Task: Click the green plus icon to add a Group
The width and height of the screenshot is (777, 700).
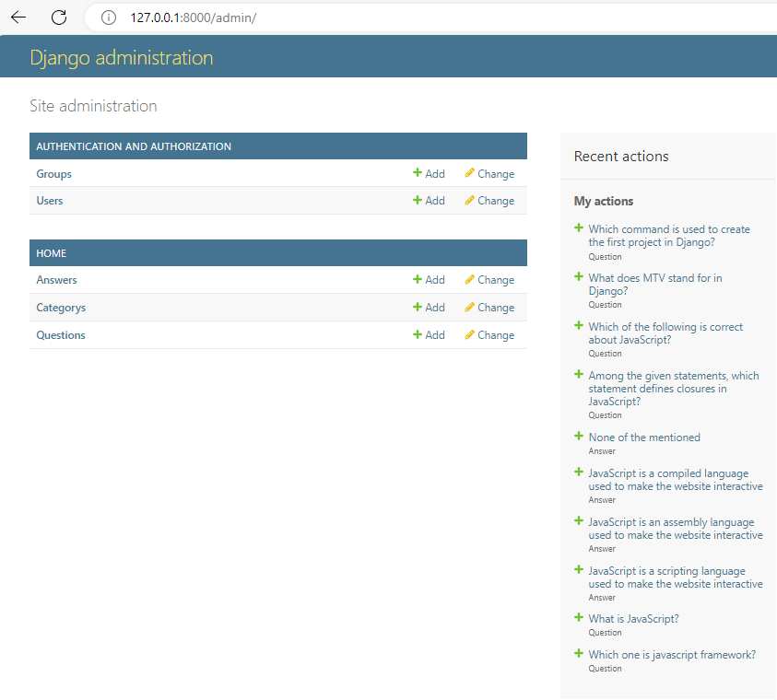Action: point(418,173)
